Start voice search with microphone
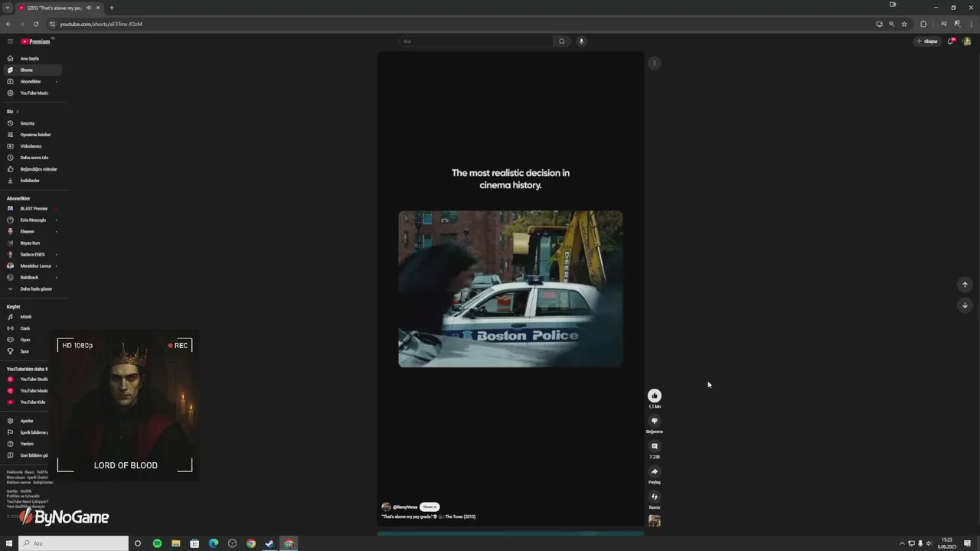Image resolution: width=980 pixels, height=551 pixels. pos(581,41)
